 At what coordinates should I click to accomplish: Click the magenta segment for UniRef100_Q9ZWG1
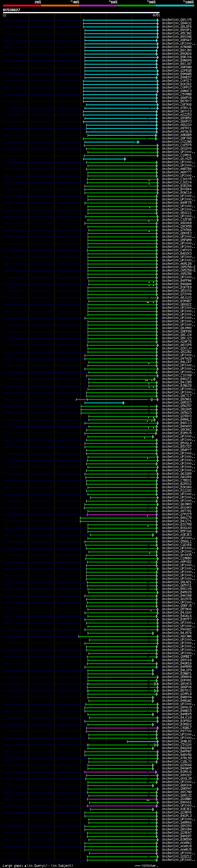click(x=82, y=400)
